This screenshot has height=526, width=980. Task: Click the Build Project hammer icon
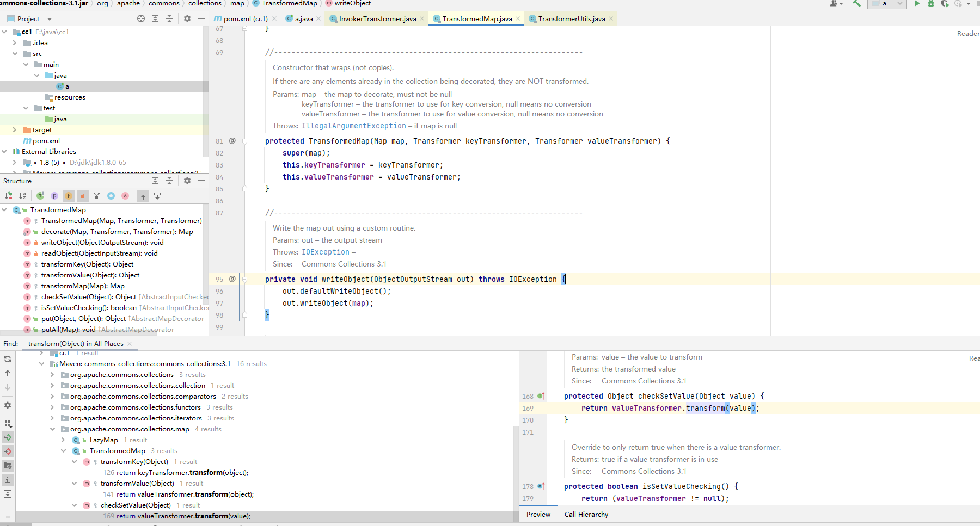click(x=857, y=3)
